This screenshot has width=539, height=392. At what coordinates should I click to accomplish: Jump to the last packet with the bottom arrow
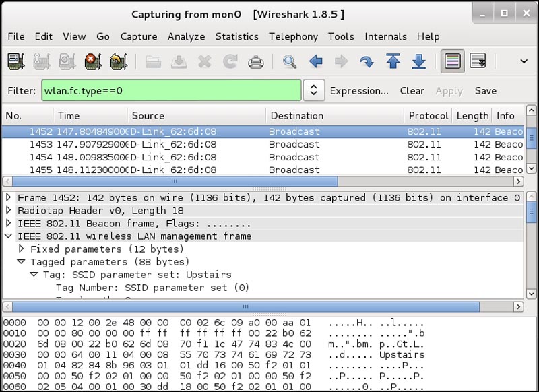click(418, 61)
